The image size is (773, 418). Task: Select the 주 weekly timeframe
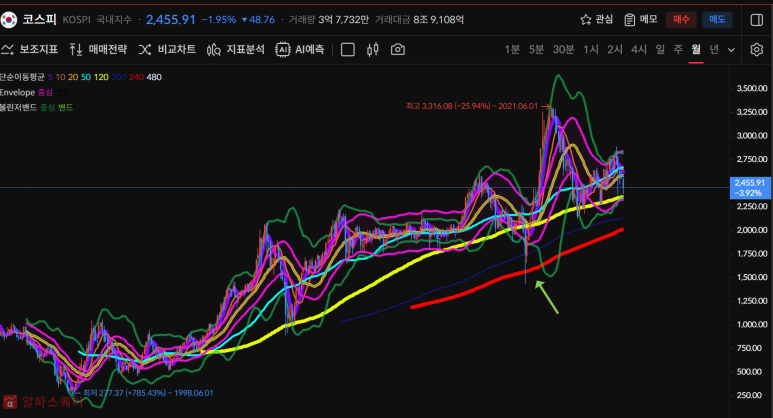[678, 49]
